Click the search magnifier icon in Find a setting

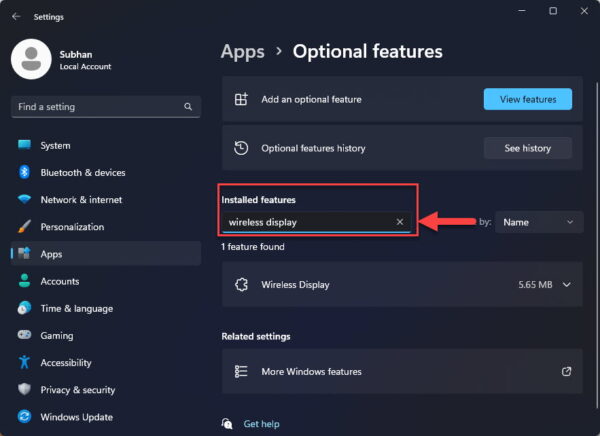pyautogui.click(x=188, y=106)
